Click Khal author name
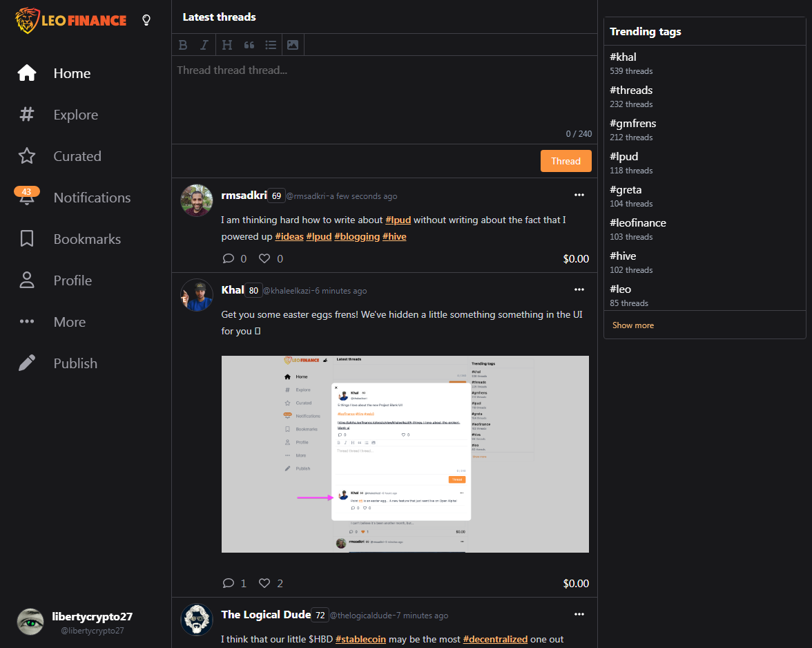This screenshot has width=812, height=648. 233,290
